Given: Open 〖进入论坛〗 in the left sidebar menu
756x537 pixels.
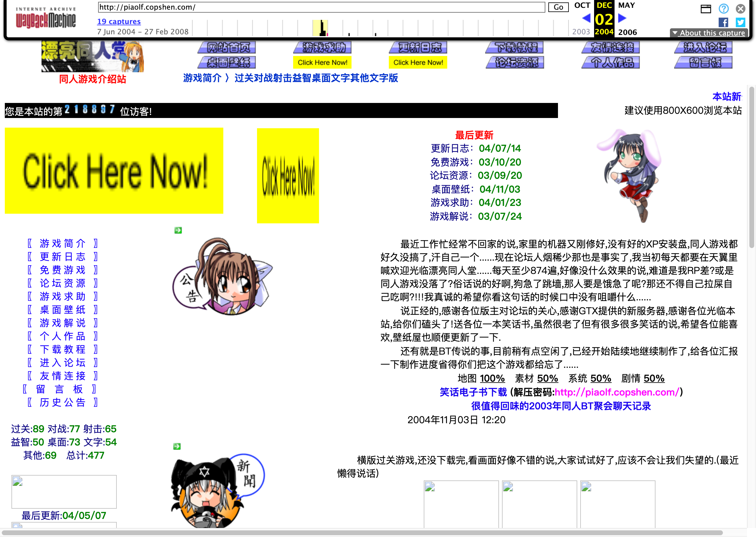Looking at the screenshot, I should pos(63,362).
